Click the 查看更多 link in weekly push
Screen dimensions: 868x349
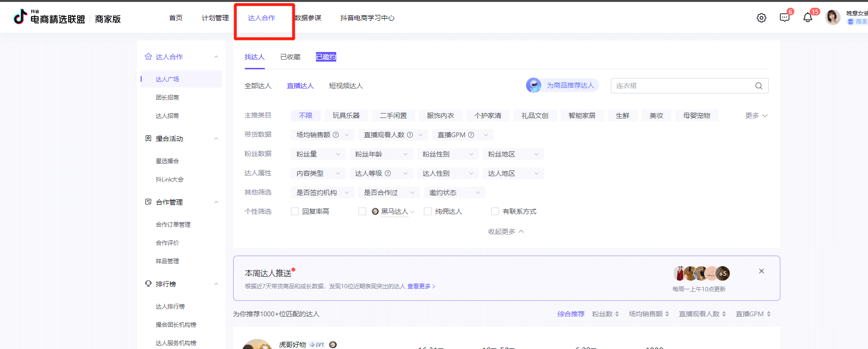point(421,286)
